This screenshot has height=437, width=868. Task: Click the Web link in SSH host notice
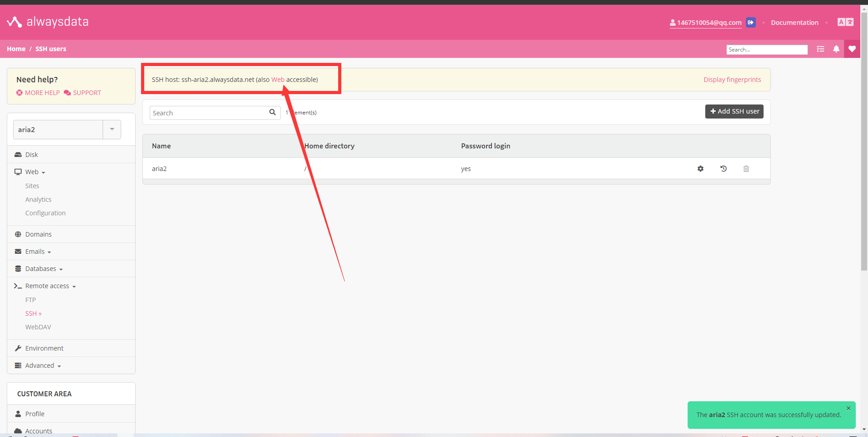point(278,80)
